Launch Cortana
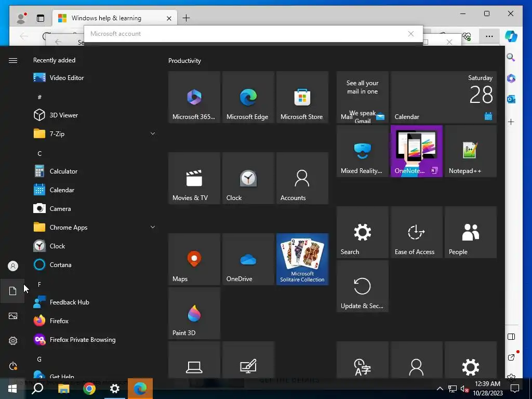This screenshot has height=399, width=532. 95,264
